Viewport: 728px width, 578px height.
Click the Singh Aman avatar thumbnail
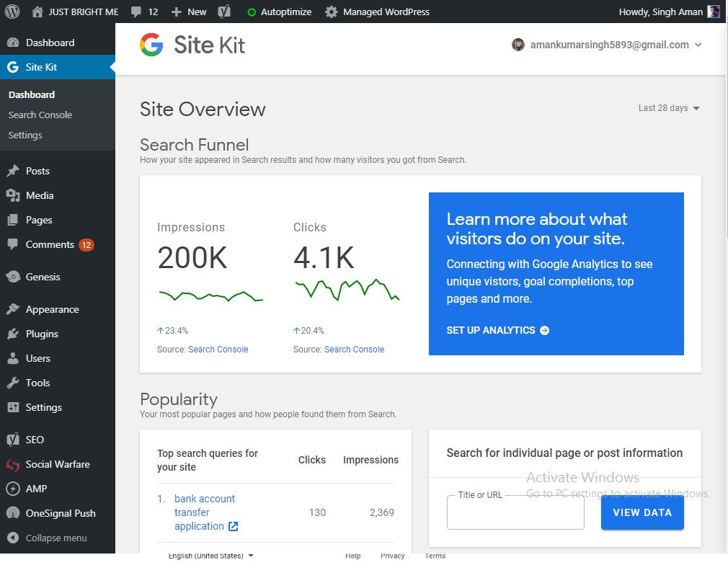(714, 12)
